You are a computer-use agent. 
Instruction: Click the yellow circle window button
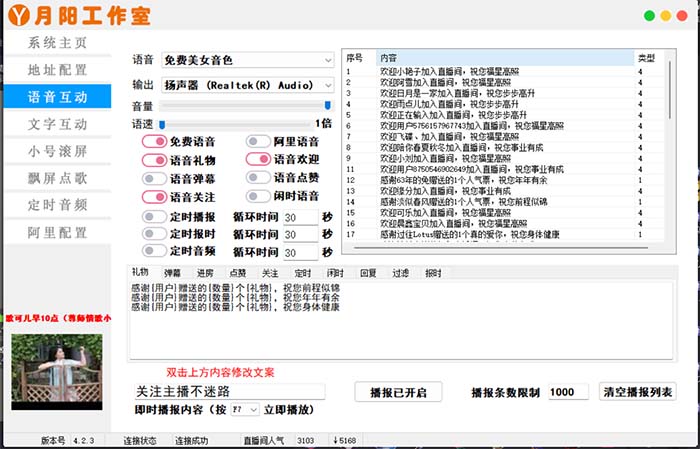click(x=666, y=16)
